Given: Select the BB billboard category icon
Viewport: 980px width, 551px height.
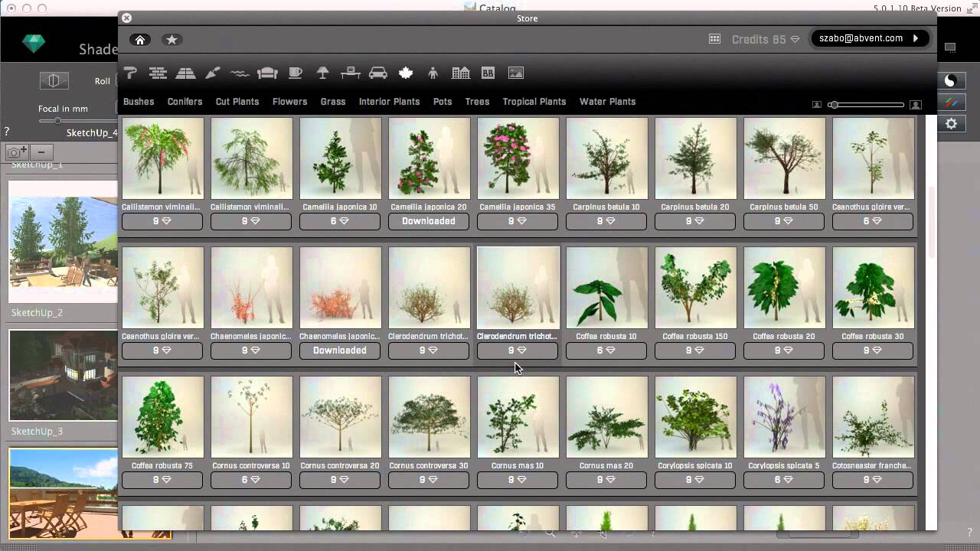Looking at the screenshot, I should pos(488,73).
